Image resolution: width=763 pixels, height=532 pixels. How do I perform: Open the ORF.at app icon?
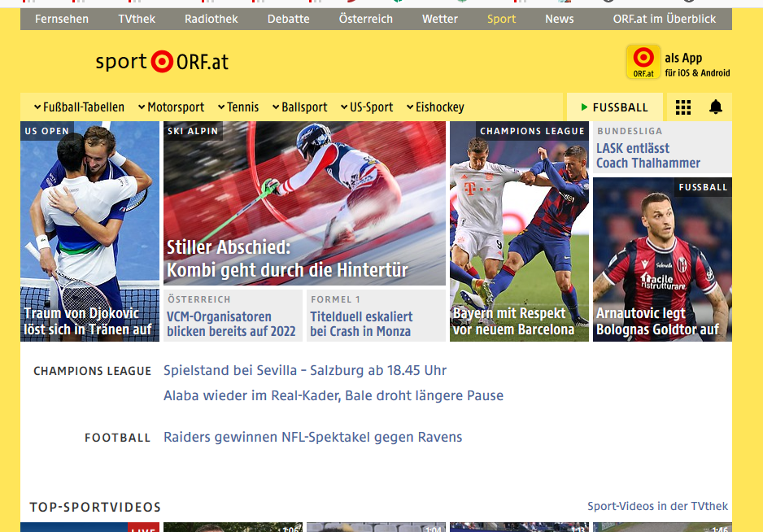643,62
